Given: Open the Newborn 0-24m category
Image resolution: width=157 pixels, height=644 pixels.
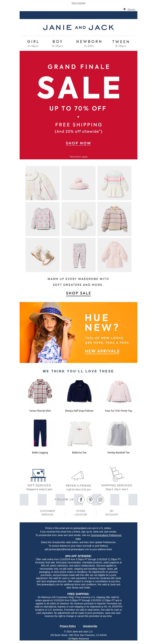Looking at the screenshot, I should point(89,43).
